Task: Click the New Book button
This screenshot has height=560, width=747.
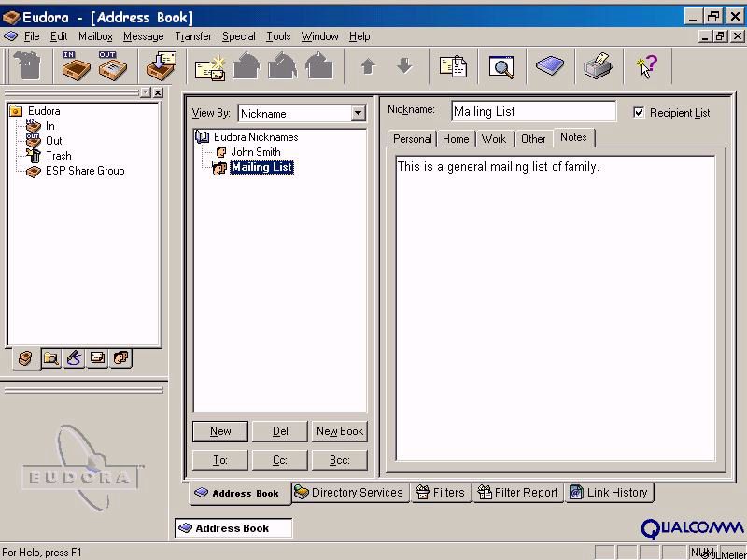Action: (x=340, y=431)
